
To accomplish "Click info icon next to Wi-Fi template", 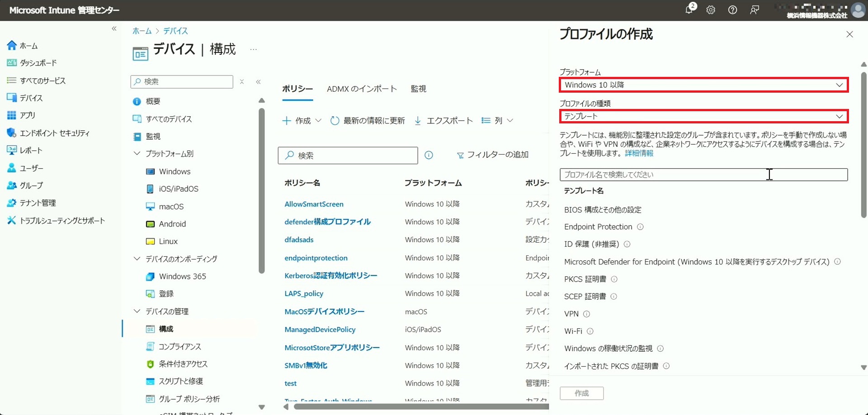I will [590, 331].
